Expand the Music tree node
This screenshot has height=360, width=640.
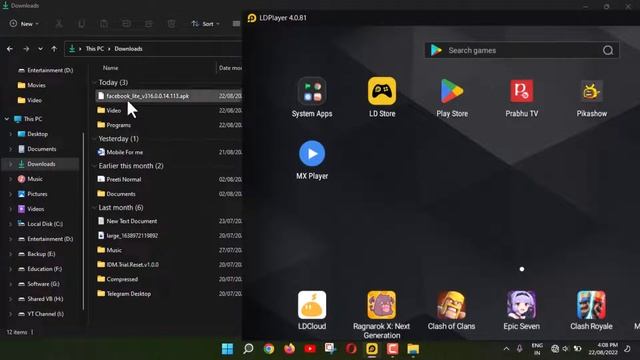[11, 179]
